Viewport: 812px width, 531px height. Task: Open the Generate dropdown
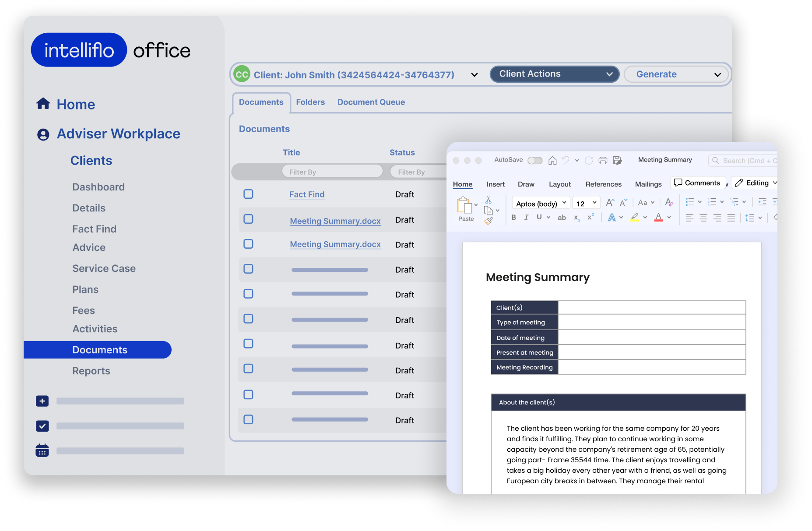(676, 74)
